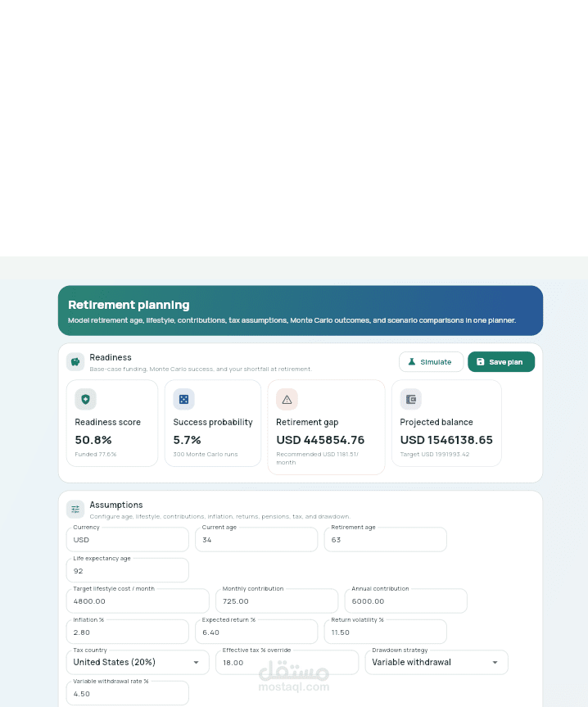Focus the Monthly contribution input

277,601
